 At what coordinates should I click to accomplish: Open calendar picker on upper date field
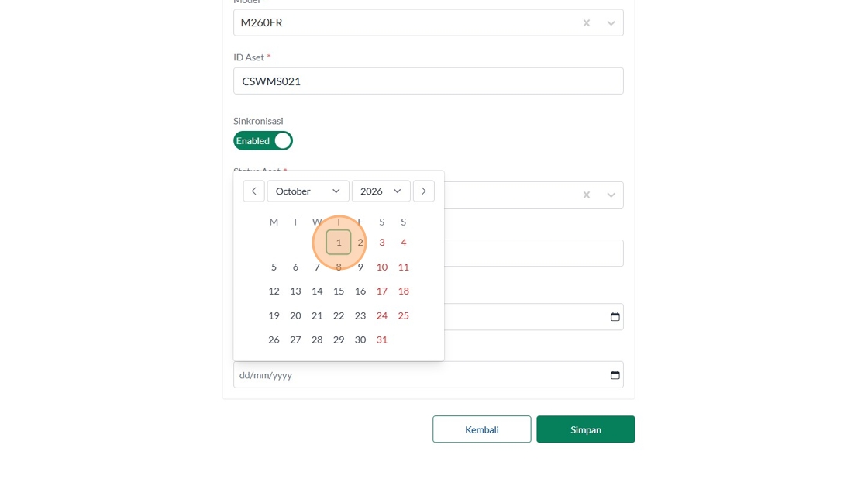click(615, 317)
